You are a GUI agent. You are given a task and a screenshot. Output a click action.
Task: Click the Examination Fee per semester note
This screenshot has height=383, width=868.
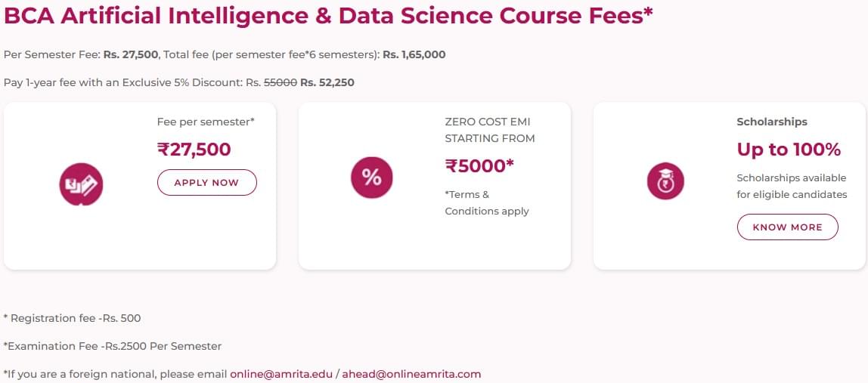pos(113,346)
